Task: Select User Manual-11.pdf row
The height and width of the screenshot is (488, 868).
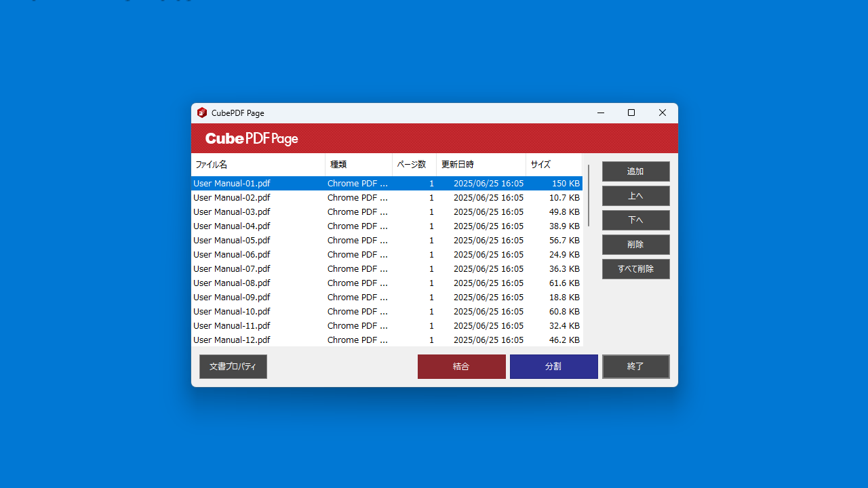Action: click(x=387, y=326)
